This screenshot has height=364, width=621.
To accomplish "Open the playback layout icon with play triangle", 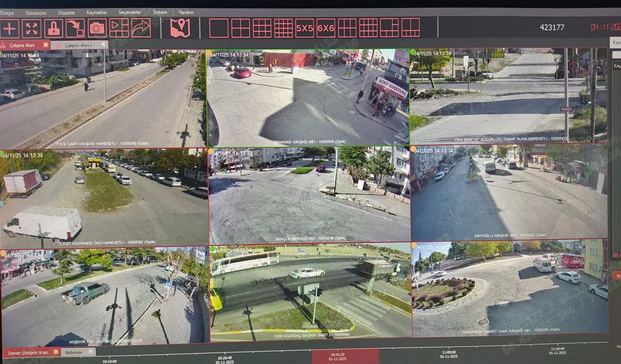I will (x=119, y=28).
